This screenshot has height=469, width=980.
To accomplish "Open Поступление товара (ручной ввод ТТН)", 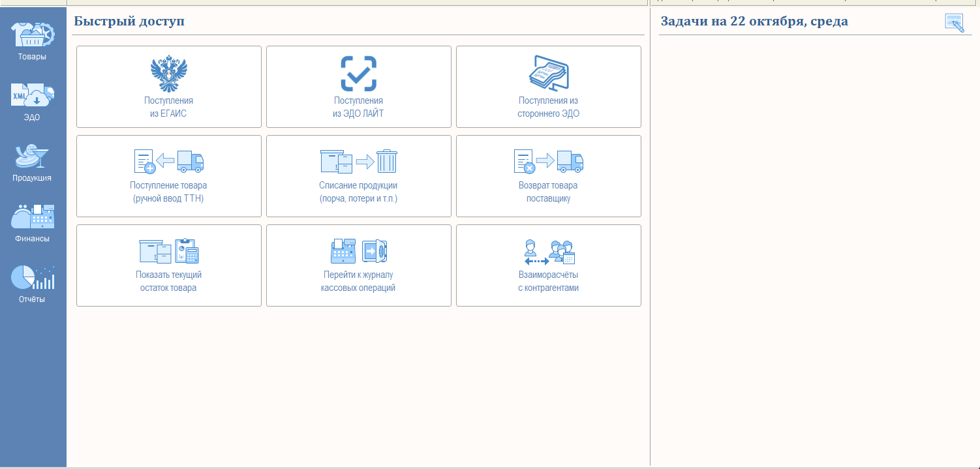I will coord(168,176).
